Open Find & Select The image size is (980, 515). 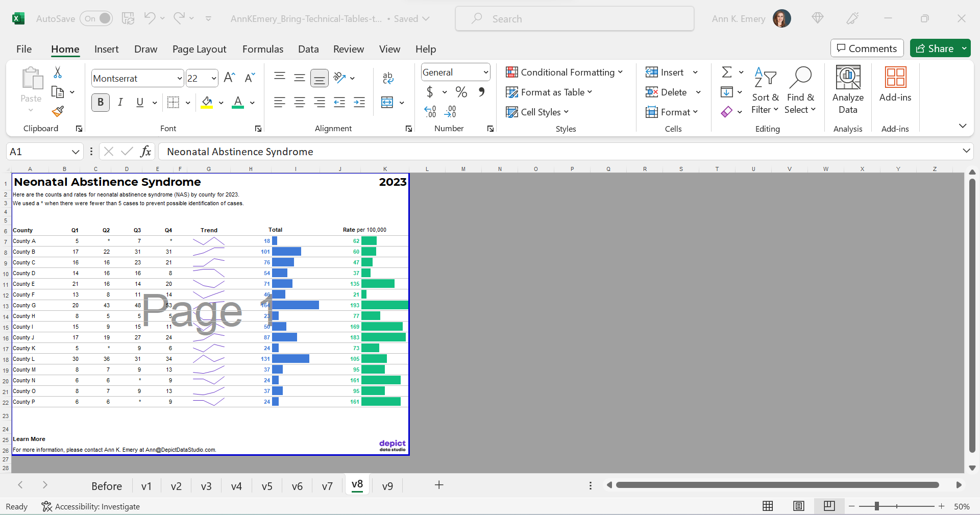[800, 90]
